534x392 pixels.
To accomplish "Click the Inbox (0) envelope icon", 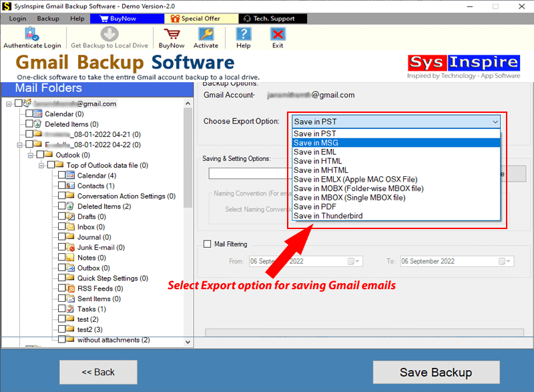I will click(70, 227).
